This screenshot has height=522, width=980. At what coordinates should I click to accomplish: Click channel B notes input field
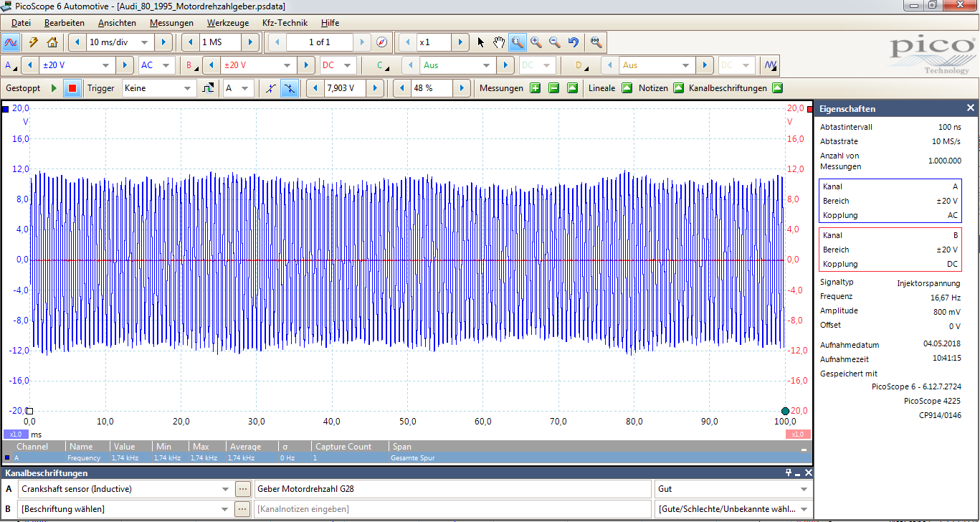point(452,509)
